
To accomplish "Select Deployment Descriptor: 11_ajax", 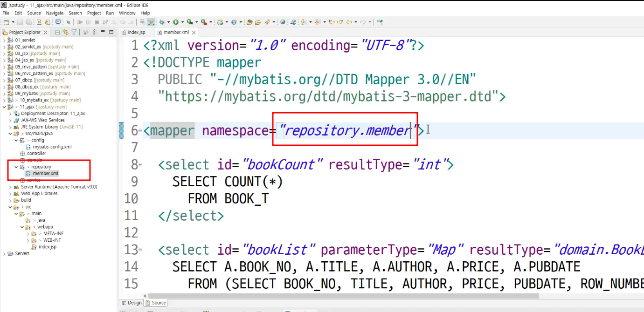I will click(53, 113).
